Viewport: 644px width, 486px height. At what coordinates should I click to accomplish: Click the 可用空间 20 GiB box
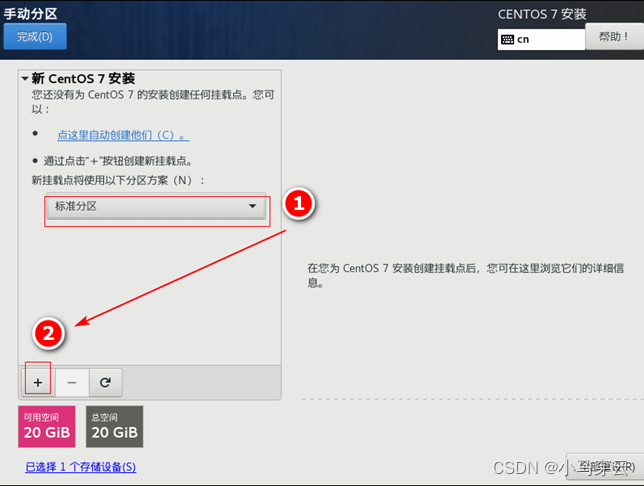coord(47,426)
